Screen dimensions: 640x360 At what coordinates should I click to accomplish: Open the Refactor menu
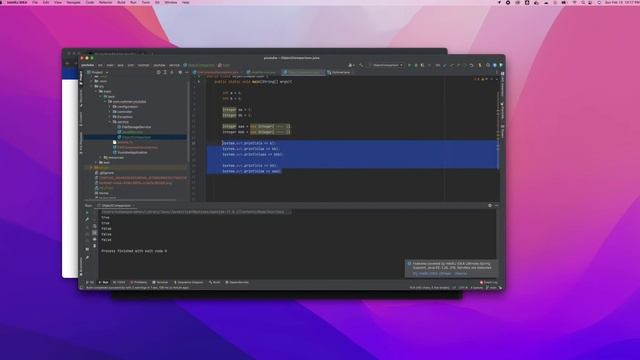pyautogui.click(x=105, y=2)
